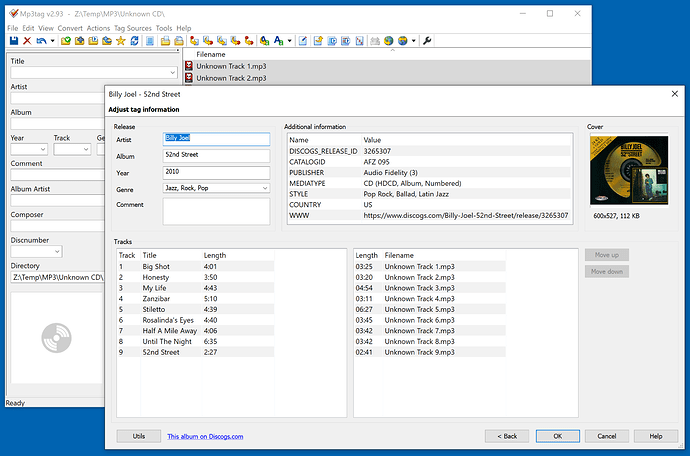This screenshot has width=690, height=456.
Task: Click the Artist field containing Billy Joel
Action: click(216, 139)
